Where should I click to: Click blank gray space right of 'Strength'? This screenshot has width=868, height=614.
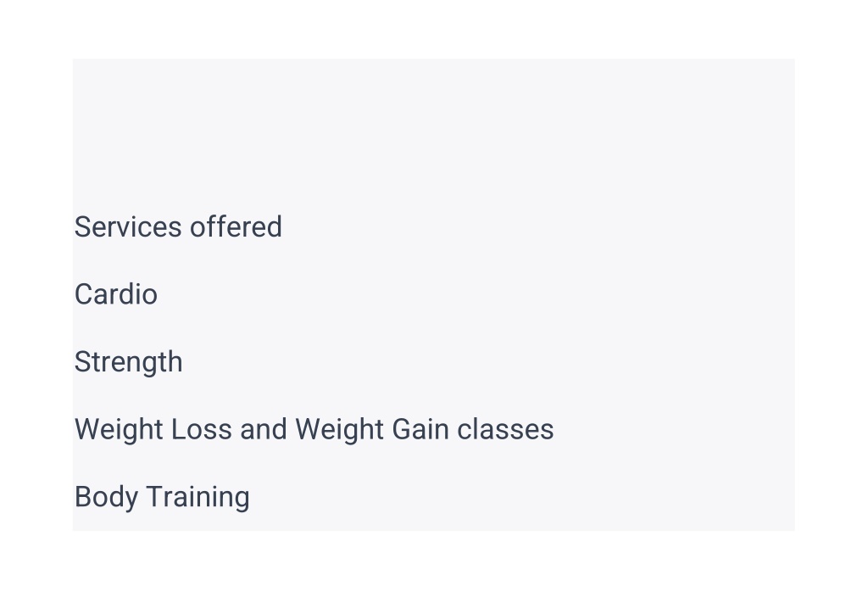pyautogui.click(x=487, y=362)
